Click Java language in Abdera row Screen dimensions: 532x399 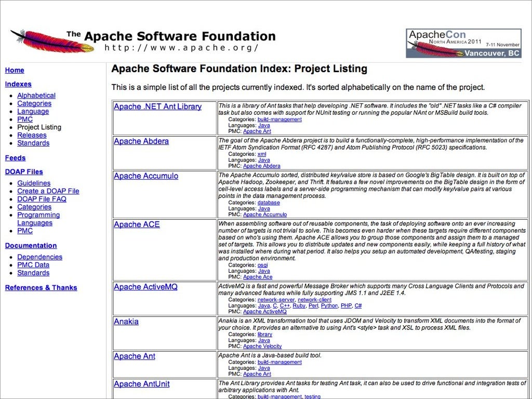tap(264, 160)
